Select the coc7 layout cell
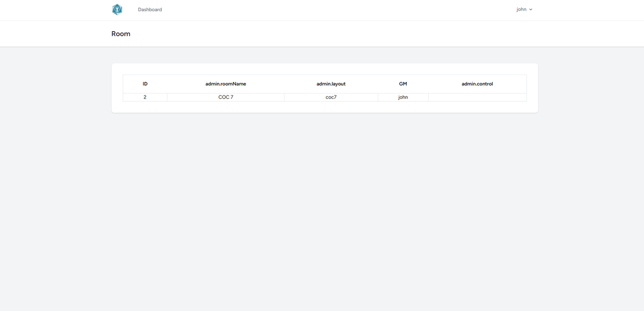The width and height of the screenshot is (644, 311). pyautogui.click(x=331, y=98)
